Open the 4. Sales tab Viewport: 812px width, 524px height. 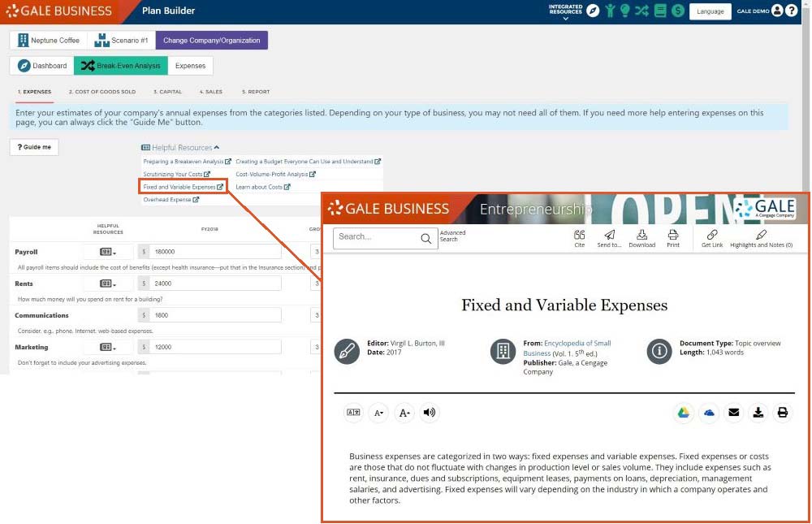[211, 92]
